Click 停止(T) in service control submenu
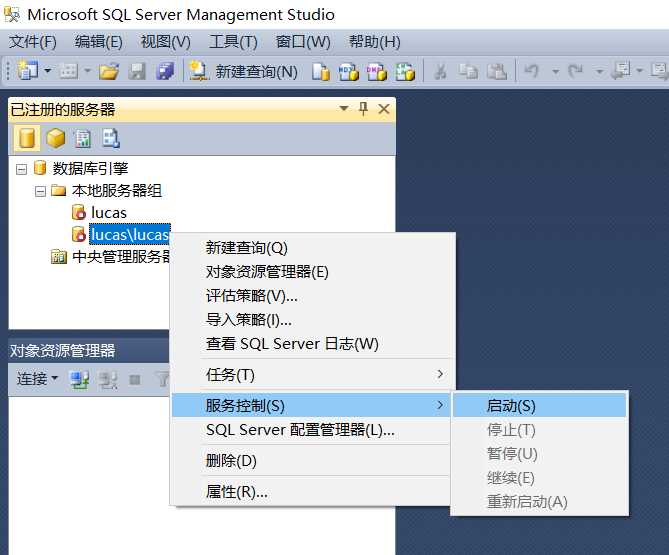Viewport: 669px width, 555px height. 540,430
